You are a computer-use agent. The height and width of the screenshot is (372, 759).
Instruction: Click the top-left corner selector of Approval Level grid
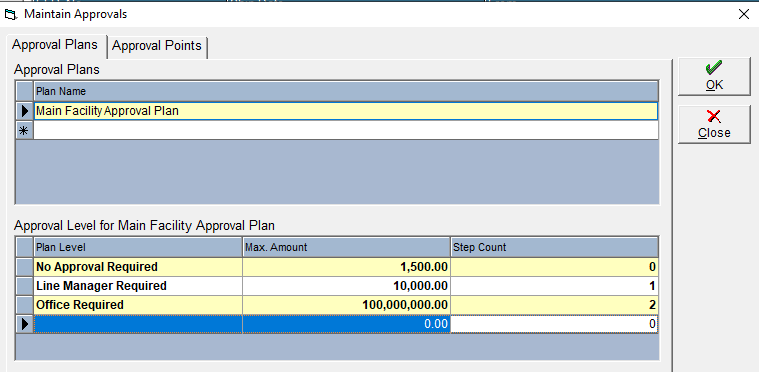click(25, 247)
